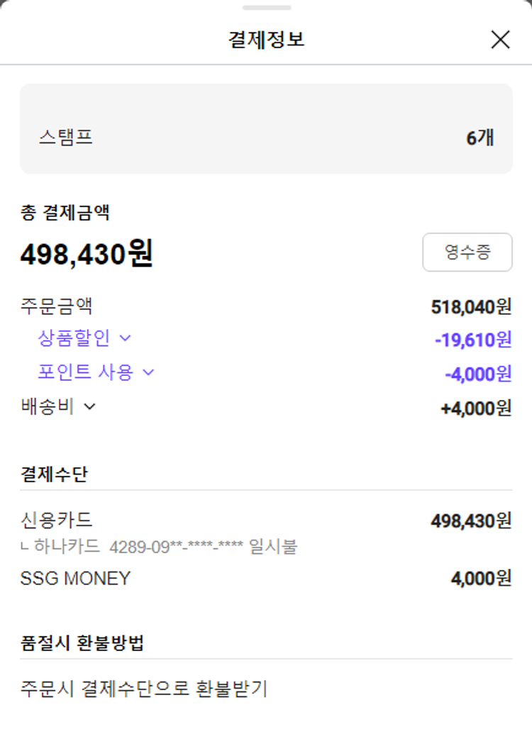Viewport: 532px width, 756px height.
Task: Click the 498,430원 total payment amount heading
Action: [87, 253]
